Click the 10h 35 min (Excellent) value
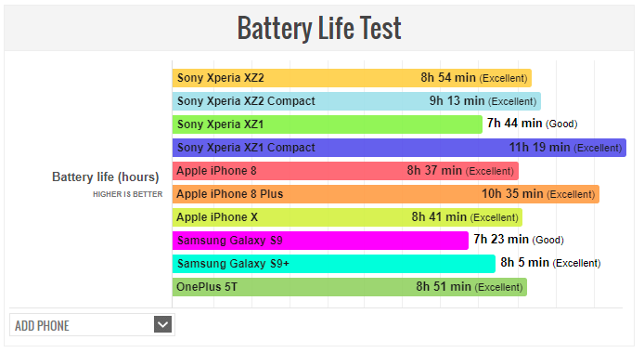This screenshot has height=353, width=644. 538,194
